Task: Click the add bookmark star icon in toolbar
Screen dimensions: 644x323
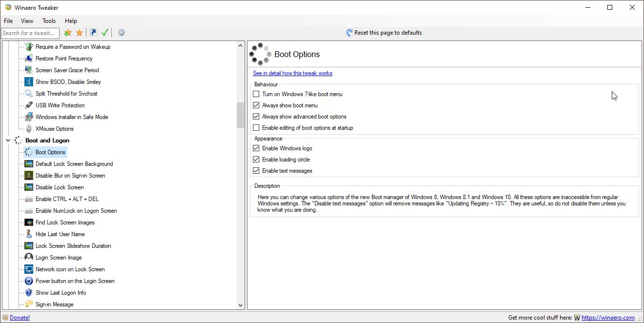Action: (68, 33)
